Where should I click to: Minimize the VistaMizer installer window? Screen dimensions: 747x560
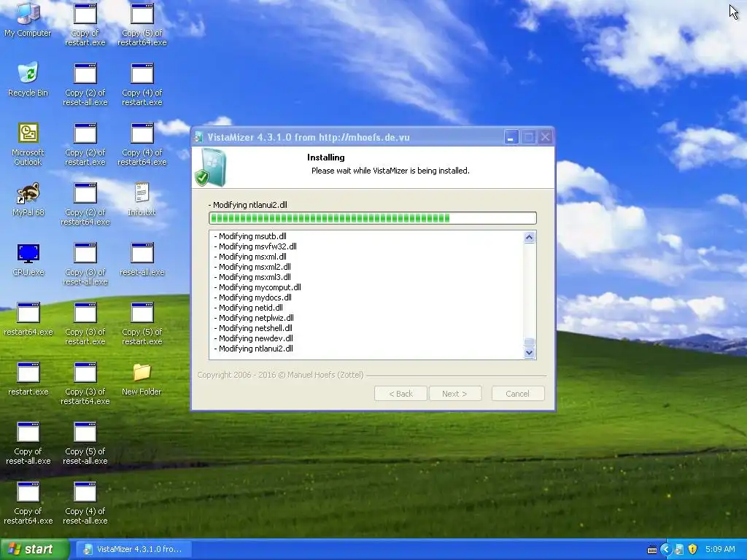pos(510,137)
